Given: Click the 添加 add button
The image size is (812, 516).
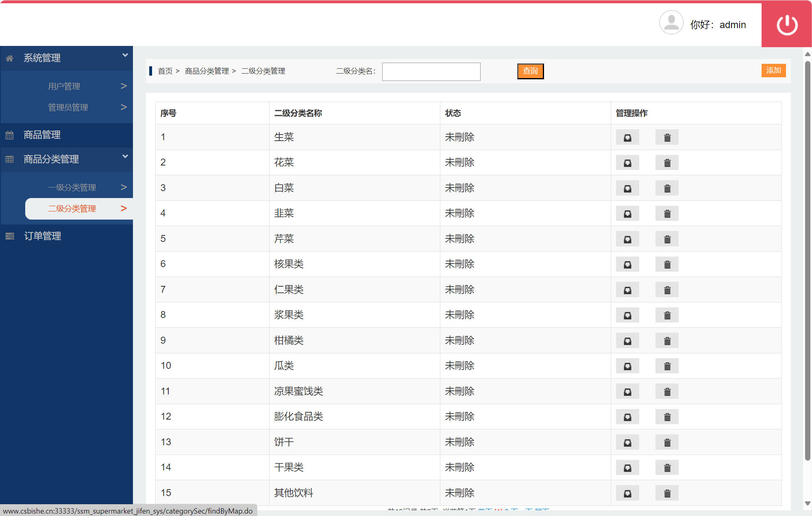Looking at the screenshot, I should (x=773, y=70).
